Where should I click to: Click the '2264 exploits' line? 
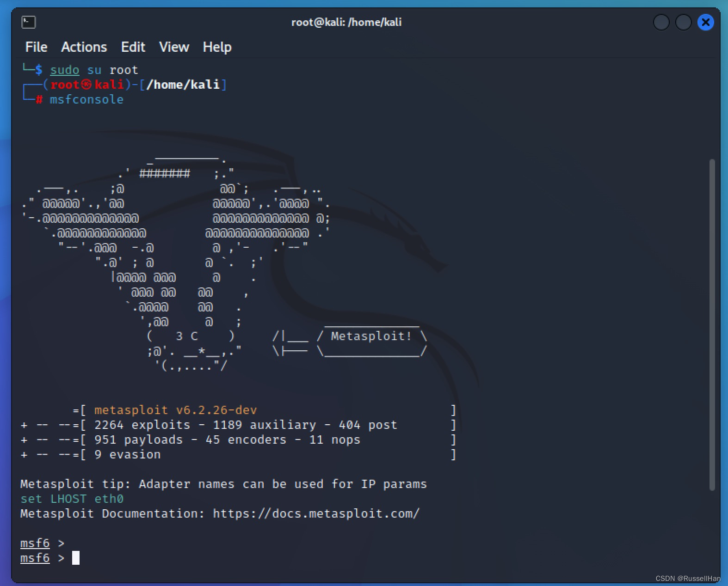click(x=239, y=425)
